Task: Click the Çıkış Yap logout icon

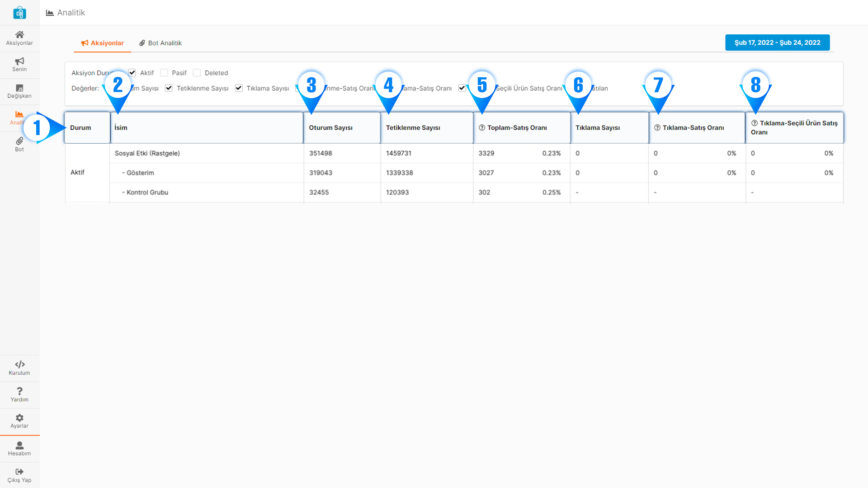Action: (19, 472)
